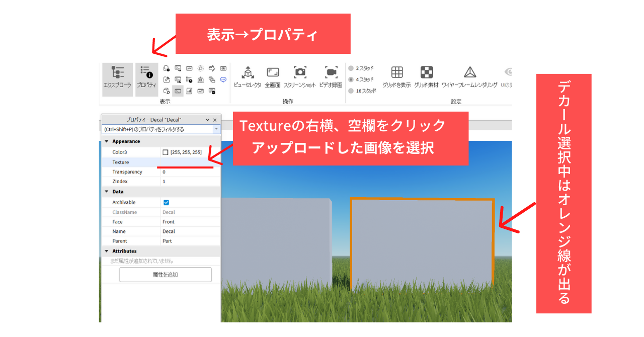This screenshot has width=644, height=337.
Task: Collapse the Appearance section
Action: coord(107,142)
